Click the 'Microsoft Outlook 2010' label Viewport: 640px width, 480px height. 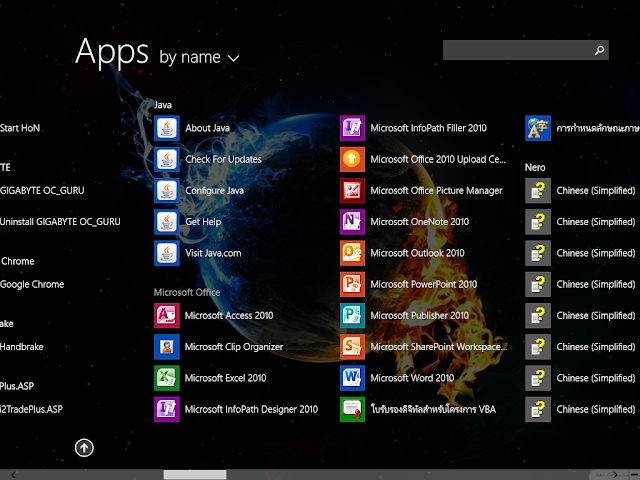click(x=418, y=253)
